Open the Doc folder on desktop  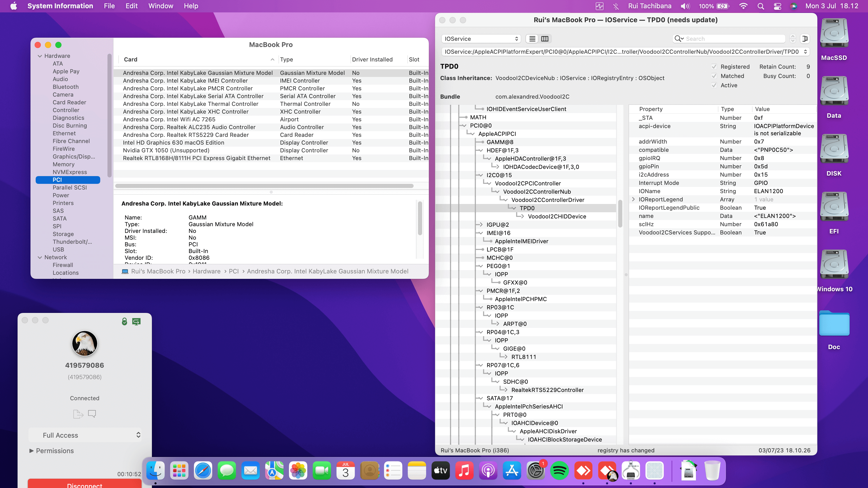point(834,330)
